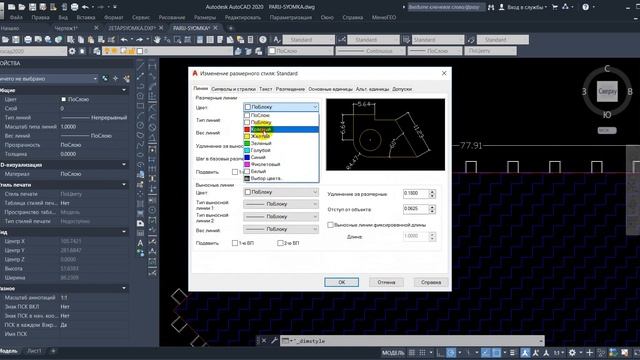This screenshot has width=640, height=360.
Task: Click the Quick select icon in the Properties panel
Action: coord(127,78)
